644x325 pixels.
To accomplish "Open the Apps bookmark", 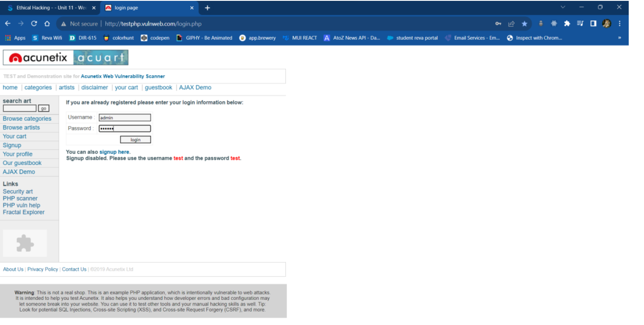I will click(15, 38).
